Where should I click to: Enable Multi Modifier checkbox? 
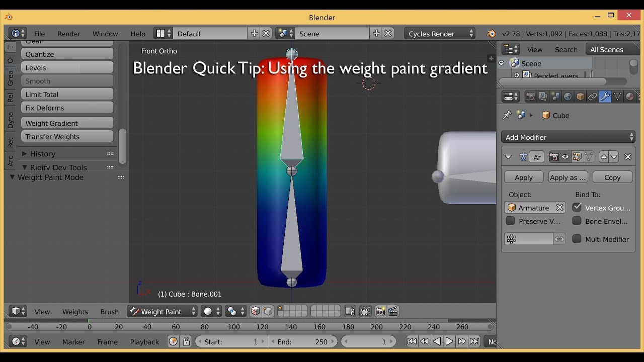click(577, 239)
